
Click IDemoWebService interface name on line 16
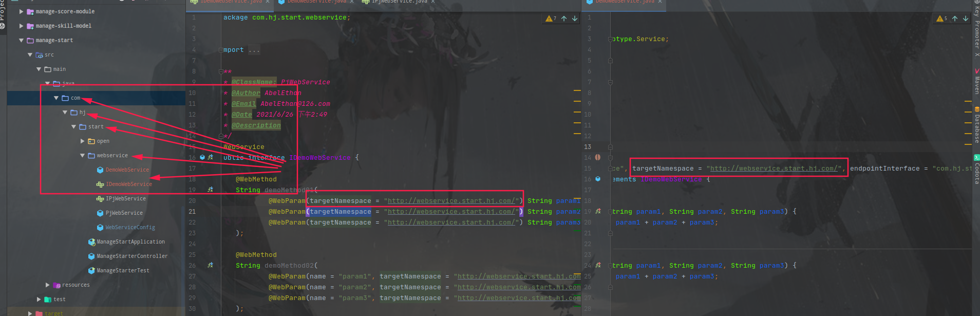319,158
